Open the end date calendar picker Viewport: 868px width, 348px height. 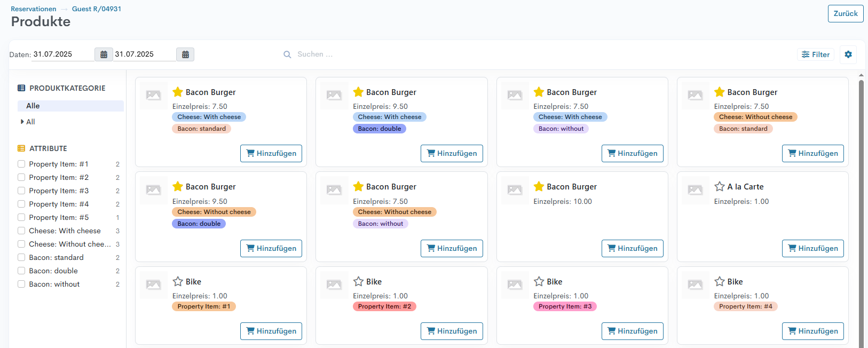(x=185, y=54)
